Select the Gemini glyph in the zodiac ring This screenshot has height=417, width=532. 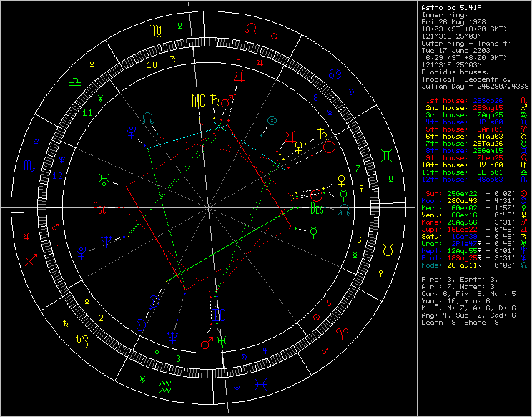coord(386,154)
